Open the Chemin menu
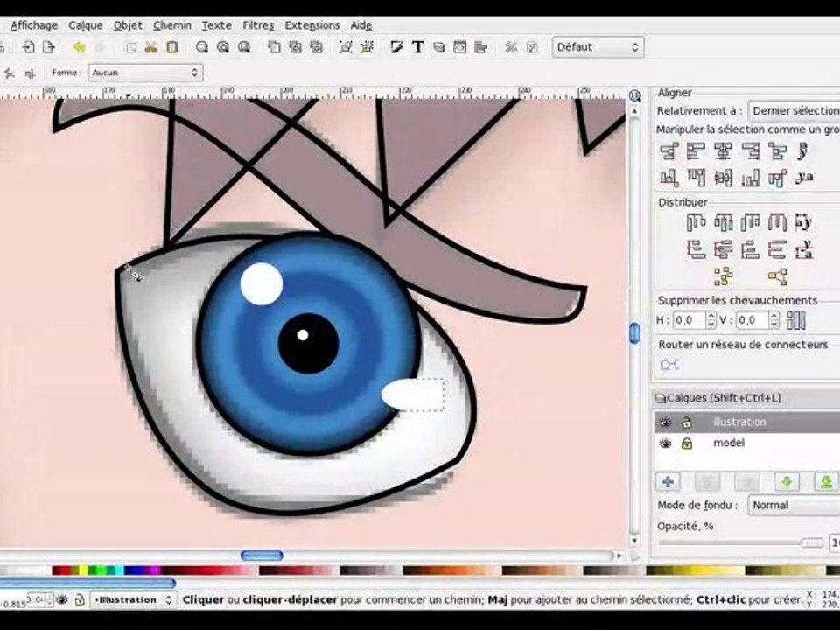This screenshot has height=630, width=840. [172, 25]
